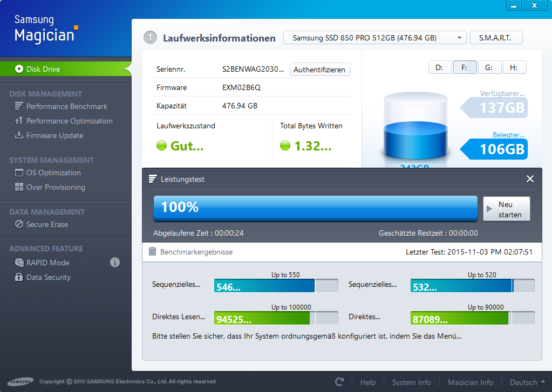Click the 100% benchmark progress bar

tap(316, 209)
